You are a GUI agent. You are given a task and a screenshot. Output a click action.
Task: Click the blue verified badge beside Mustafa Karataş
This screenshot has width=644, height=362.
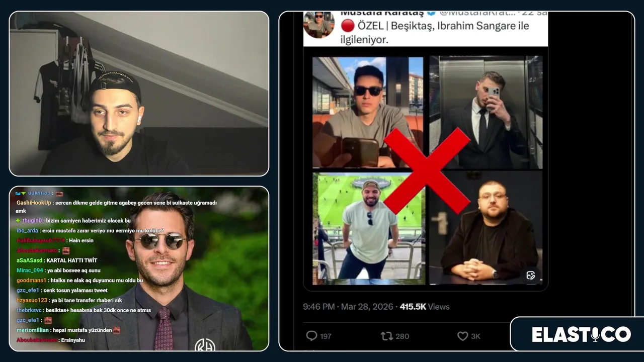[431, 13]
